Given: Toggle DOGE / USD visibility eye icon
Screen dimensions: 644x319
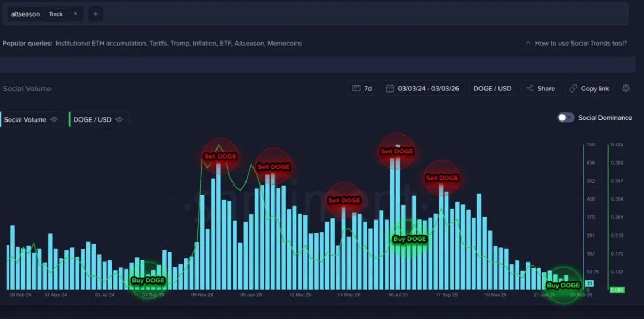Looking at the screenshot, I should [119, 119].
